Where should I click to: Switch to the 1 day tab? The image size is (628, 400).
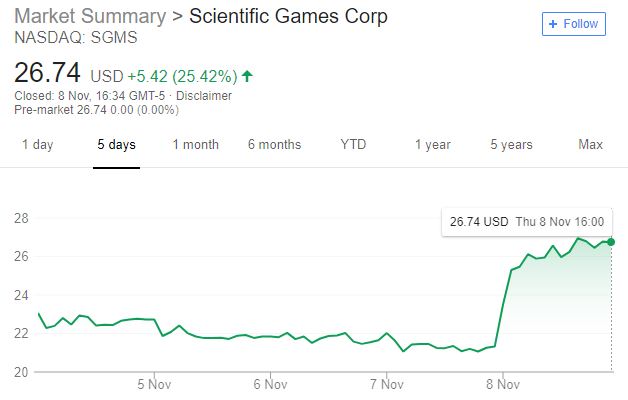[x=37, y=145]
